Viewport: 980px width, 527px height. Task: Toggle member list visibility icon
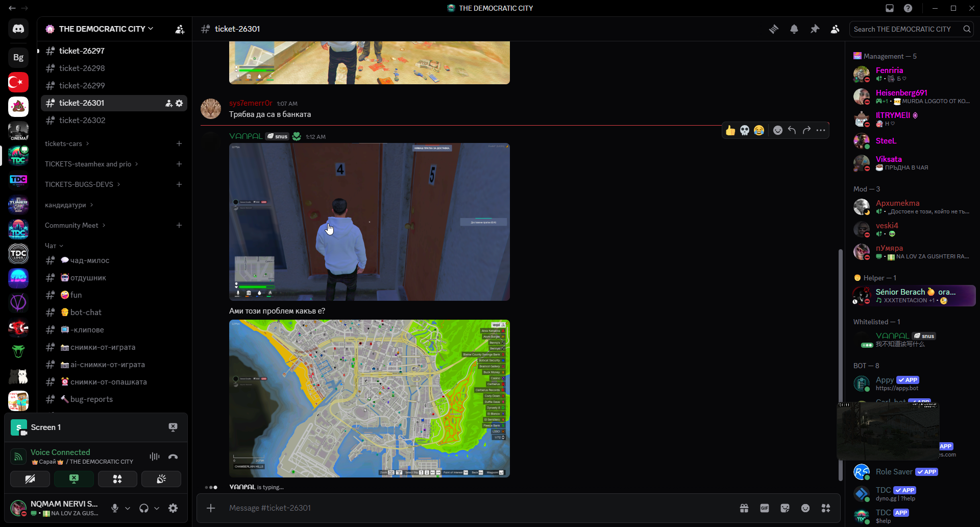tap(835, 29)
